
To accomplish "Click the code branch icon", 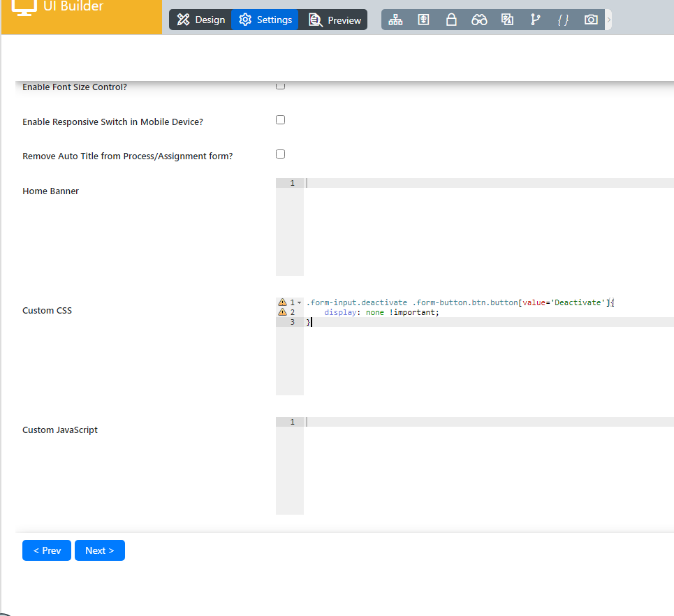I will pyautogui.click(x=535, y=20).
